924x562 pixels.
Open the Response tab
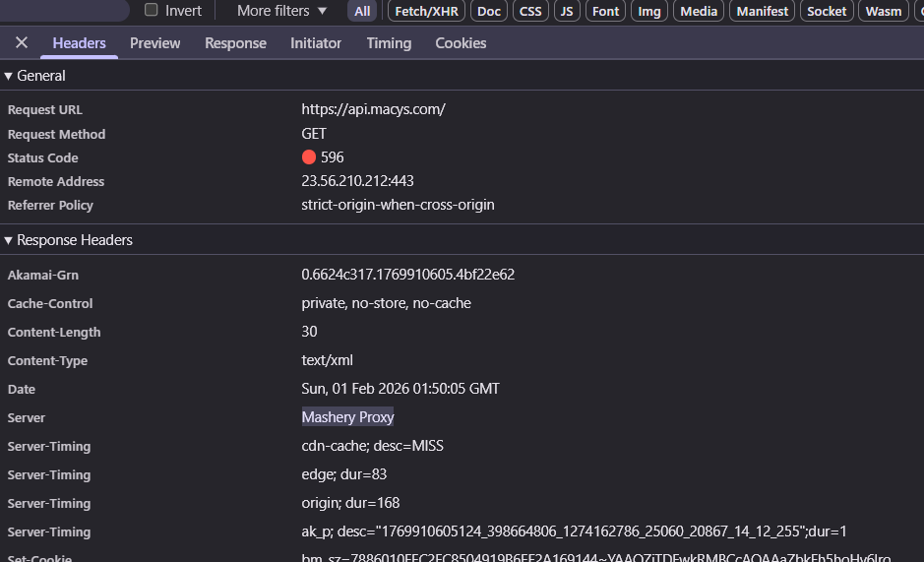(235, 43)
